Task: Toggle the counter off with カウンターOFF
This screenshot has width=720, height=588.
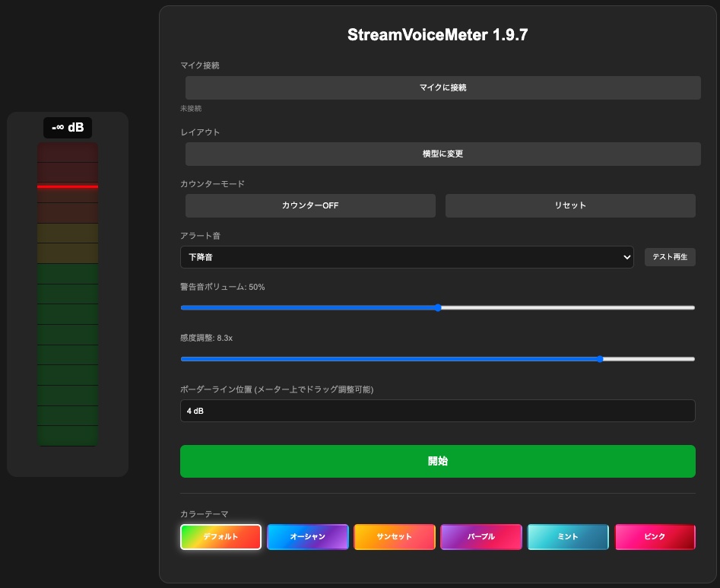Action: (x=309, y=205)
